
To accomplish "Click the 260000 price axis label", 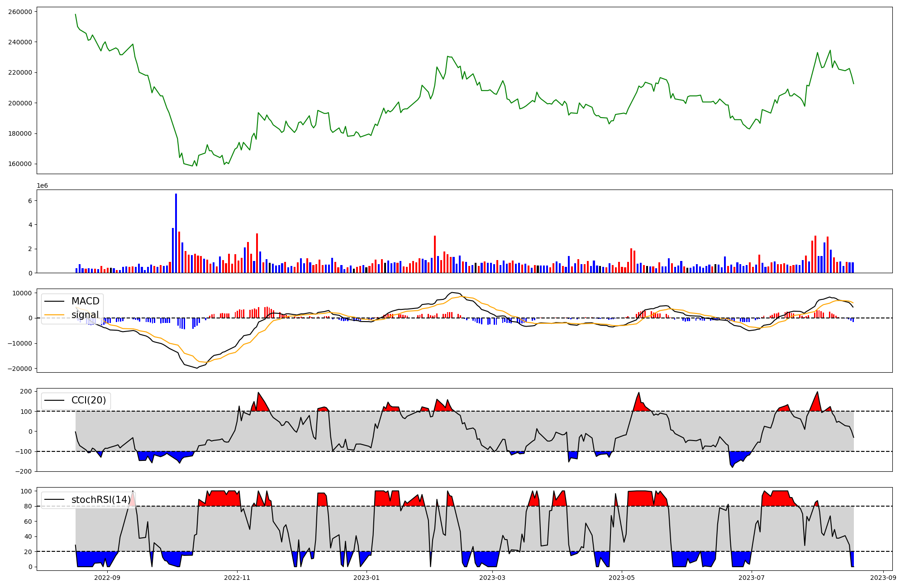I will 20,12.
